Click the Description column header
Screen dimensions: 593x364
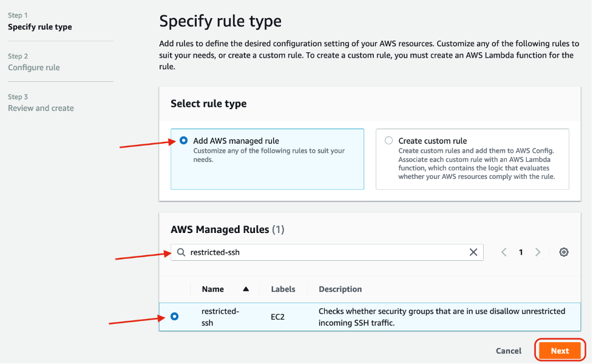(x=340, y=289)
